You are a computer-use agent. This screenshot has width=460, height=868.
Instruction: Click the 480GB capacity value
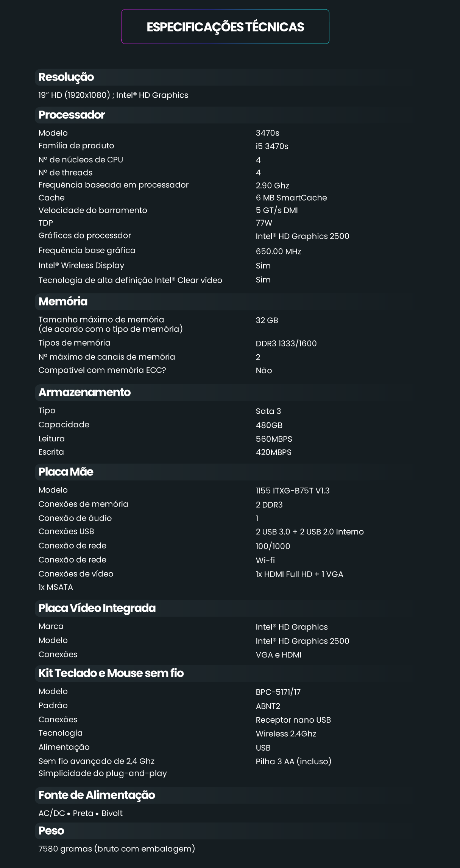coord(269,425)
